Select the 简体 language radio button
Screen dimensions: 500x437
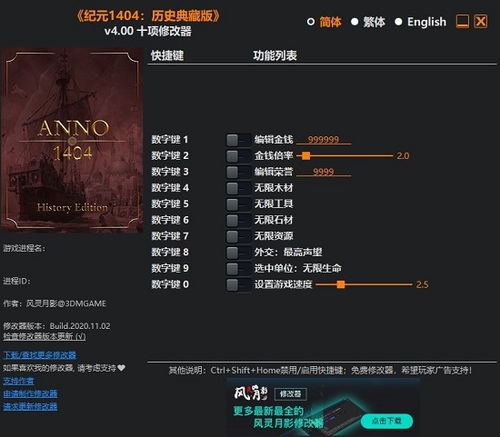(311, 22)
